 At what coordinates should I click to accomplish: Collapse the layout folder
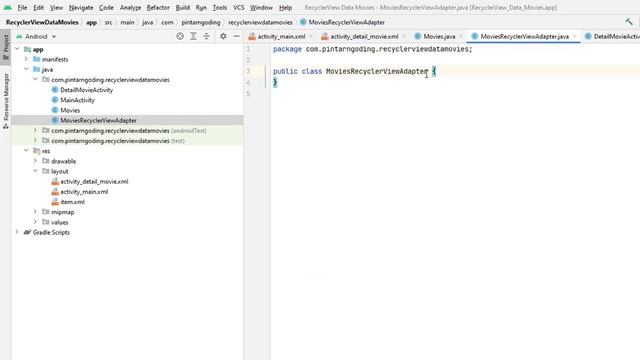35,171
